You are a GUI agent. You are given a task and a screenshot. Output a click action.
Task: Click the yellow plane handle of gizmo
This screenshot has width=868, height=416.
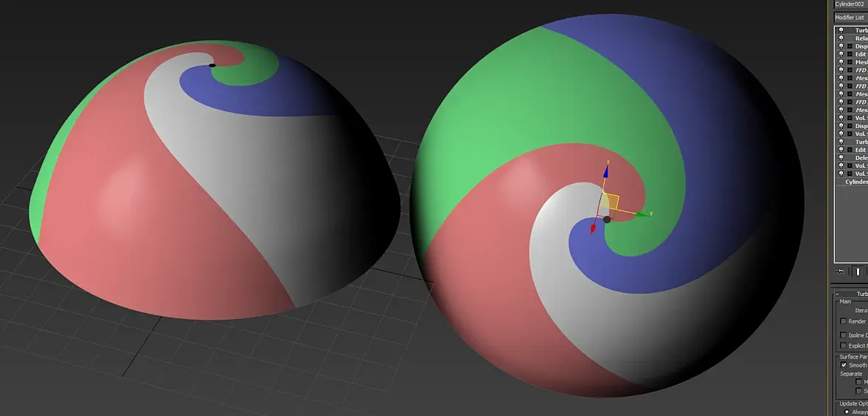(x=610, y=202)
